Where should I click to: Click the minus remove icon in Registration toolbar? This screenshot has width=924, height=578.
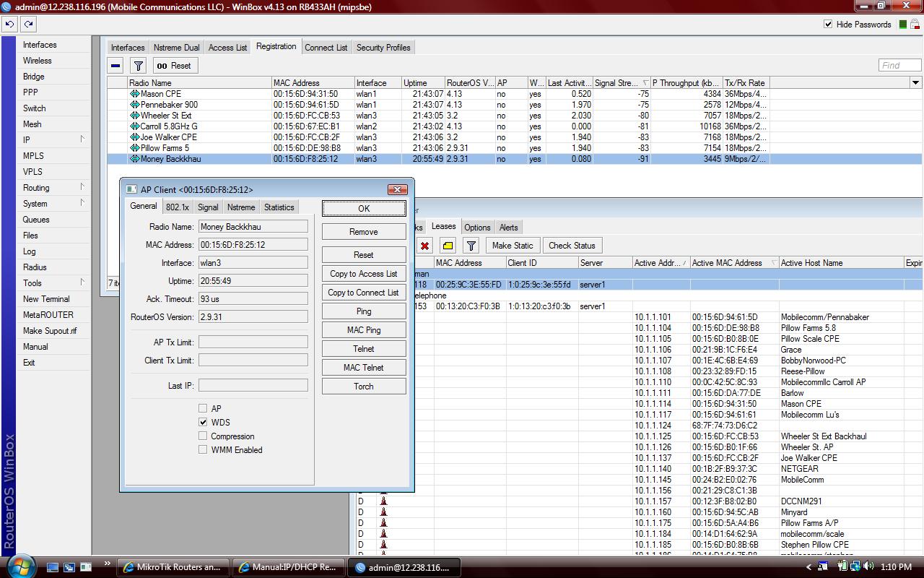click(115, 66)
